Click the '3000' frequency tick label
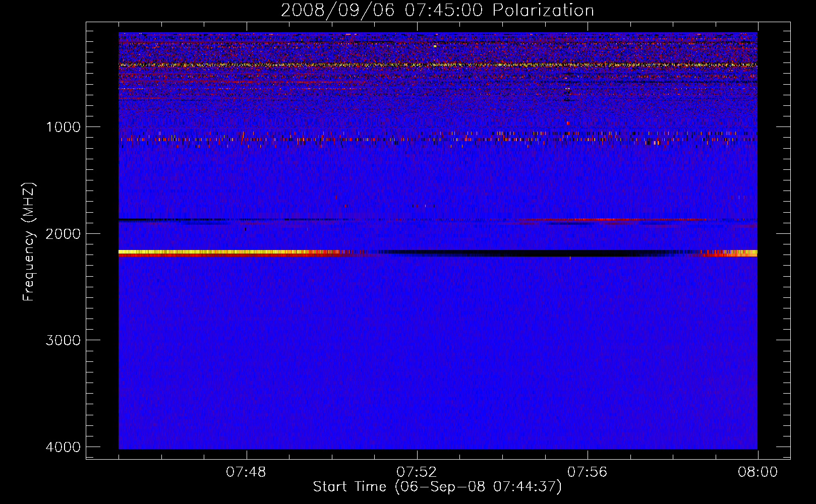The image size is (816, 504). coord(63,340)
